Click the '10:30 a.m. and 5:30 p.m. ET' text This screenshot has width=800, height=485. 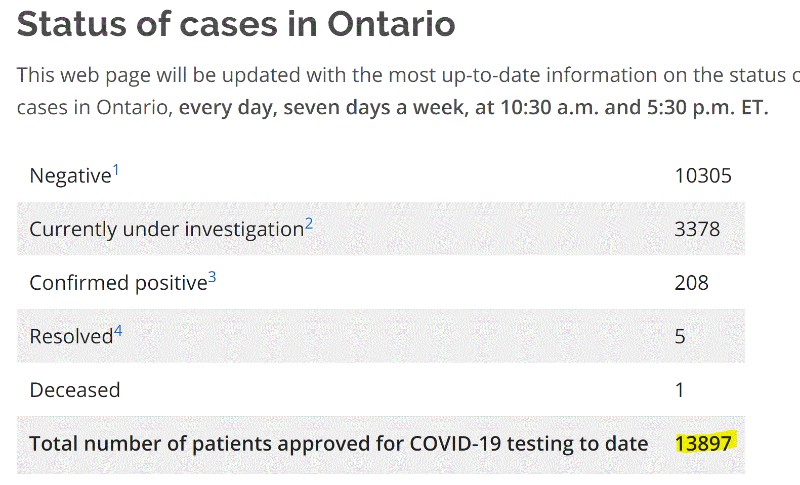pyautogui.click(x=634, y=108)
